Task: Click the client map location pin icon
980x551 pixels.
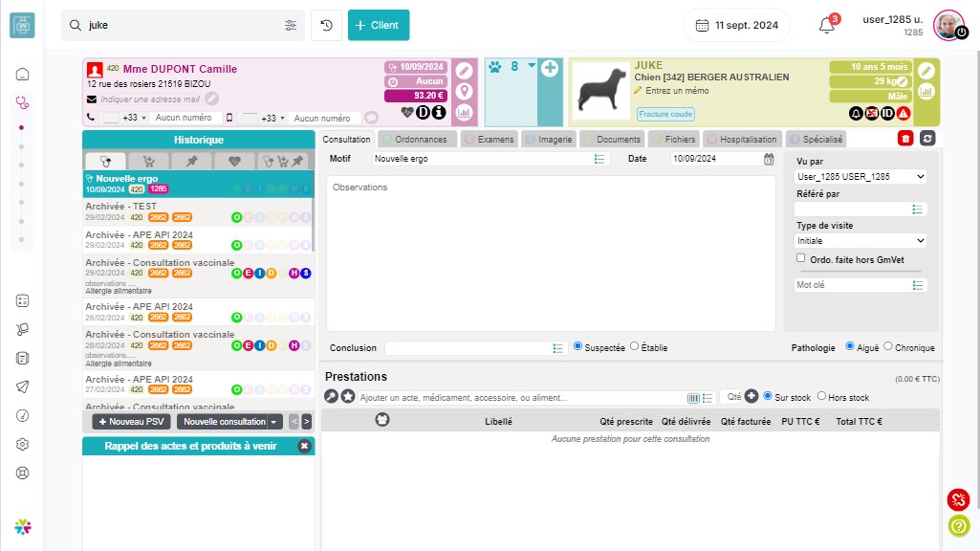Action: (464, 92)
